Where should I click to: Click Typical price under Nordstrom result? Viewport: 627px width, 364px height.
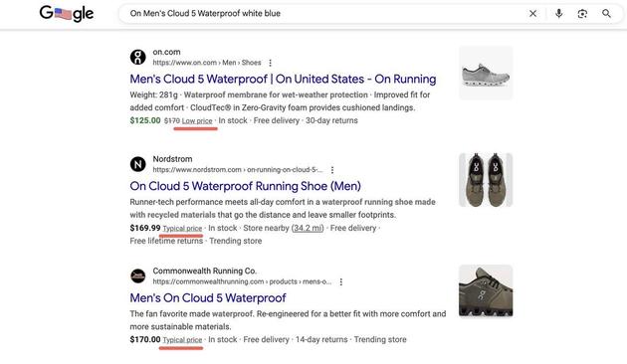click(182, 228)
